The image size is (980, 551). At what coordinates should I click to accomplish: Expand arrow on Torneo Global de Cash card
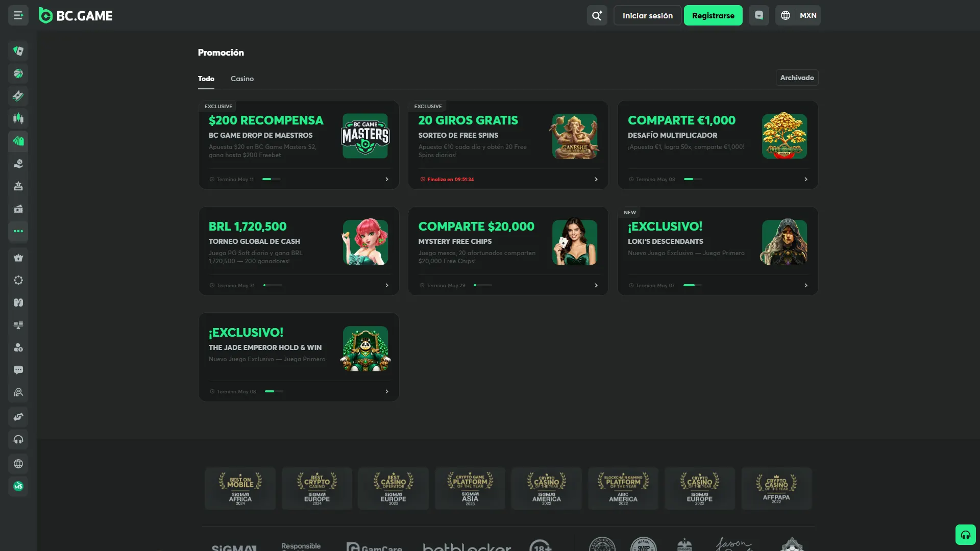(x=387, y=285)
